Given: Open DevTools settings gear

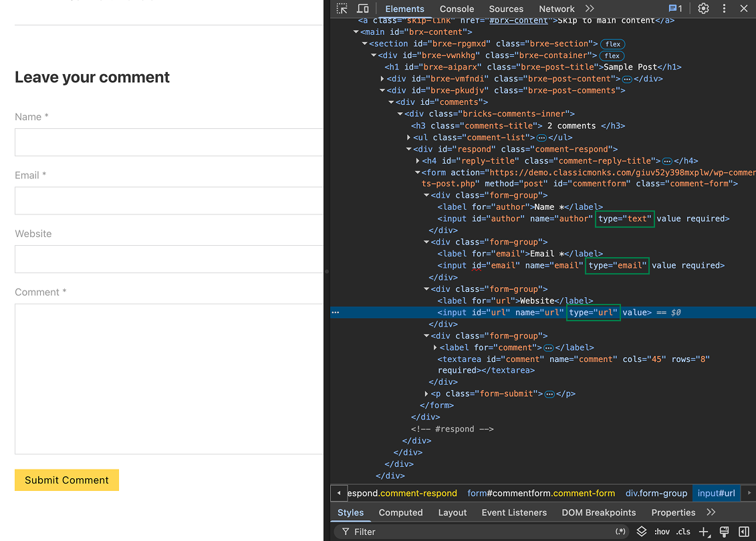Looking at the screenshot, I should pos(703,8).
